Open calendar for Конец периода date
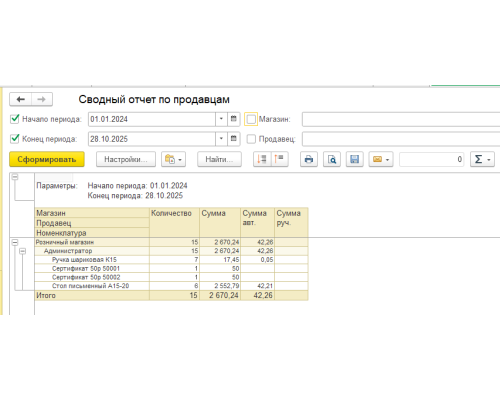 point(234,139)
